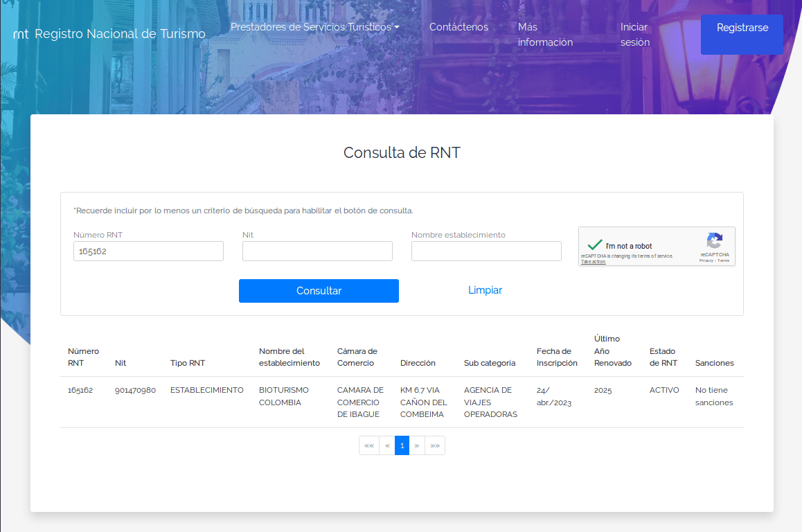The height and width of the screenshot is (532, 802).
Task: Click Limpiar to clear the form
Action: (485, 290)
